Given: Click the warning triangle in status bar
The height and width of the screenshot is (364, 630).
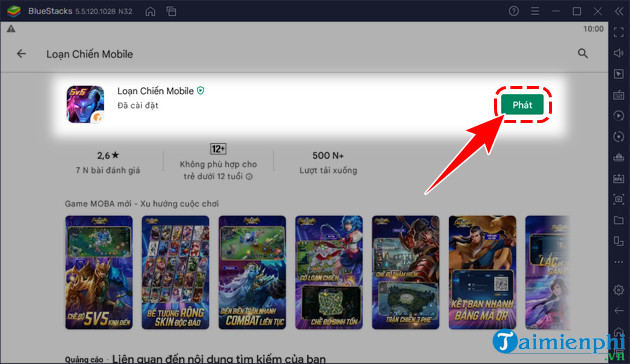Looking at the screenshot, I should (x=11, y=29).
